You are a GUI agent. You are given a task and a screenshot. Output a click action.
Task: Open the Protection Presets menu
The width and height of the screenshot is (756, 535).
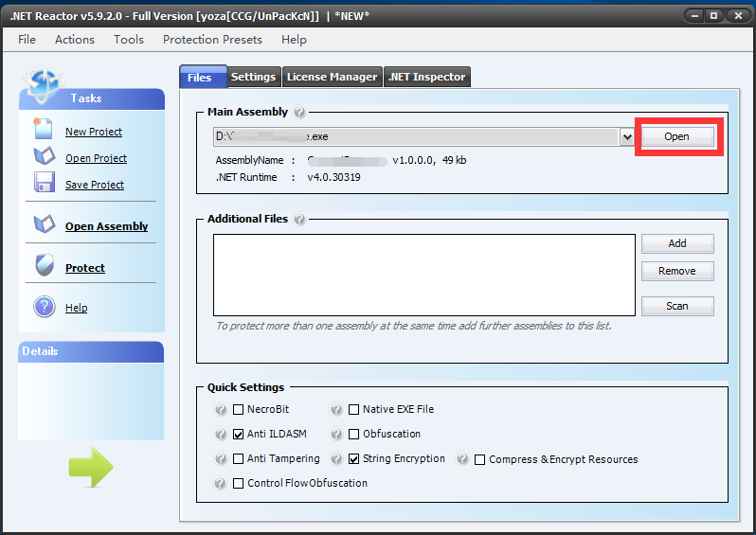(212, 40)
